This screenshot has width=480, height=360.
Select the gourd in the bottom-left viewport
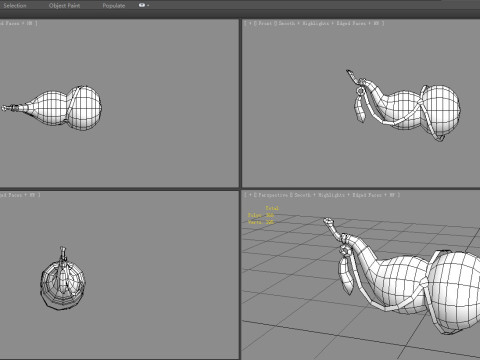click(x=63, y=283)
